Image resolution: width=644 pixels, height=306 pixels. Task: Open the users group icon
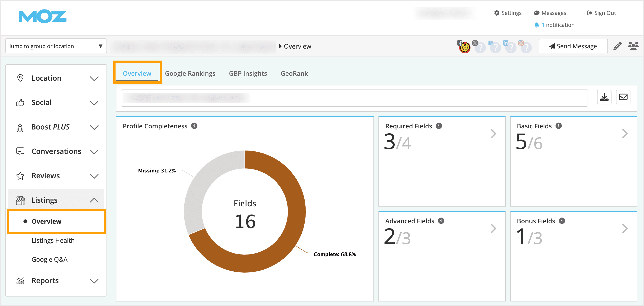[633, 46]
